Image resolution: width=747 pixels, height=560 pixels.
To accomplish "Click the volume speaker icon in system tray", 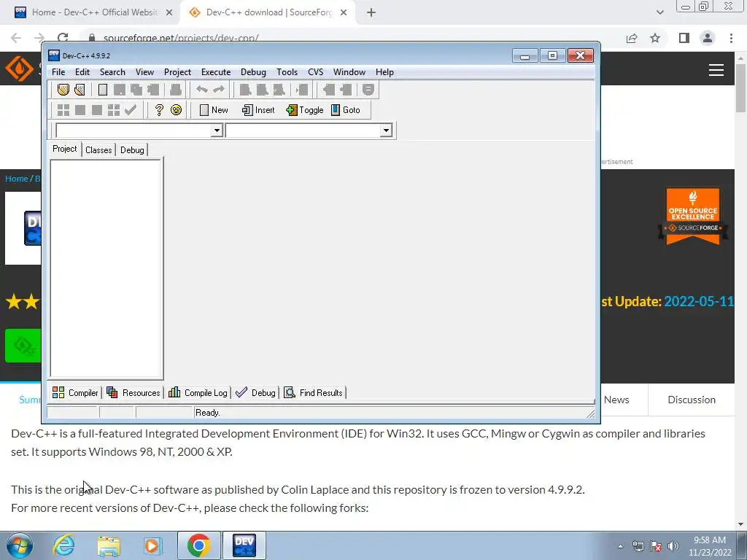I will pyautogui.click(x=673, y=545).
